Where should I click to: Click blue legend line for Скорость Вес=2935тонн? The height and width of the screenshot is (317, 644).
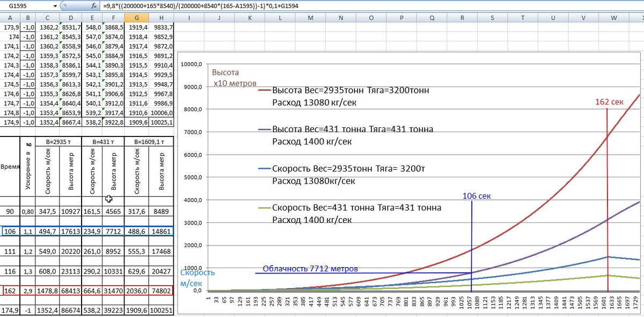[264, 168]
